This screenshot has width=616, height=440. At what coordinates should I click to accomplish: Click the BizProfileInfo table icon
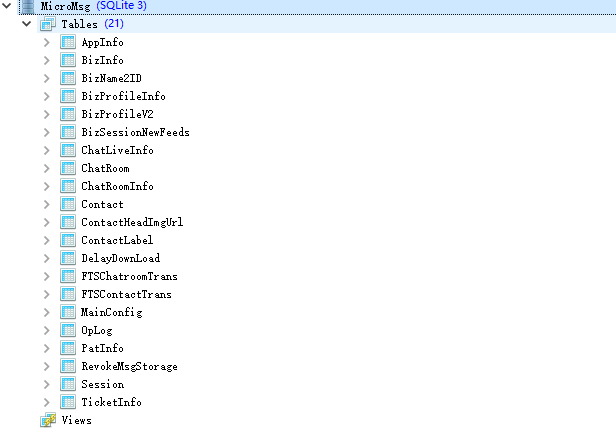(x=68, y=96)
